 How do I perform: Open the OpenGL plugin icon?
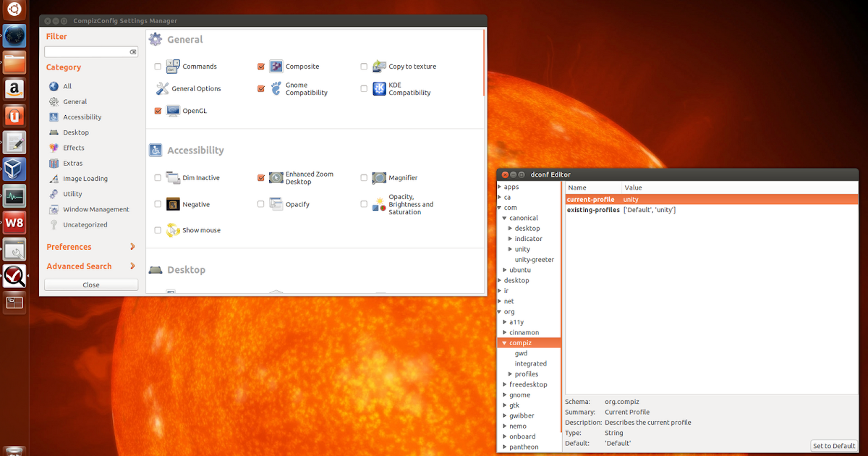(x=173, y=111)
